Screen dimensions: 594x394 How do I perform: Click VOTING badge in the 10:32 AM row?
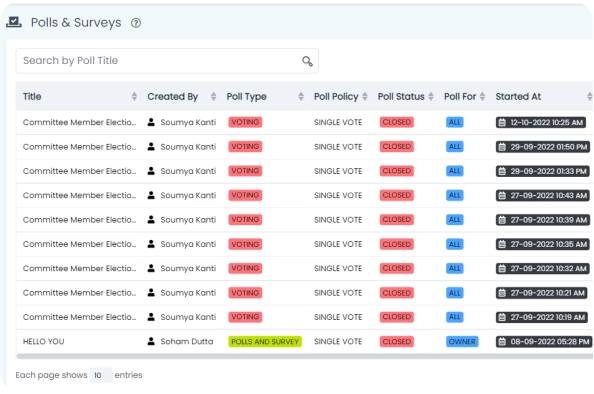click(245, 268)
